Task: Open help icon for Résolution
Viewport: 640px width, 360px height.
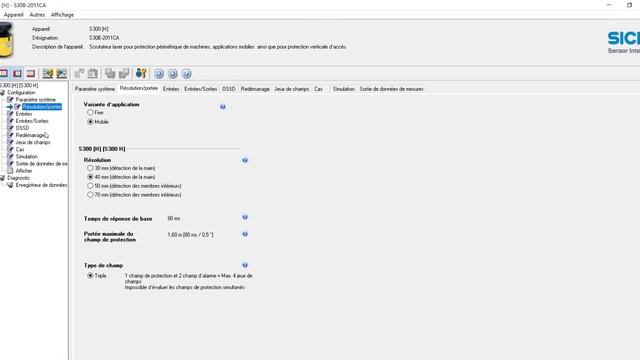Action: pos(245,160)
